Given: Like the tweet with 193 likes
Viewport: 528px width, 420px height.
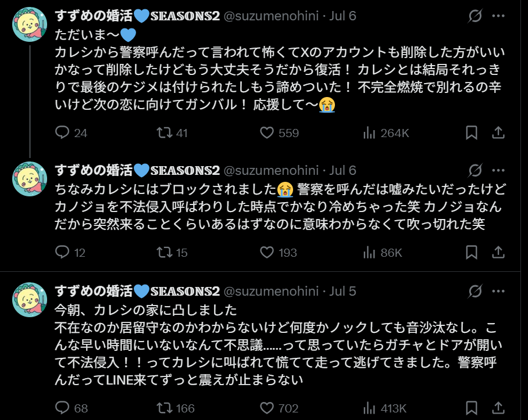Looking at the screenshot, I should coord(267,253).
